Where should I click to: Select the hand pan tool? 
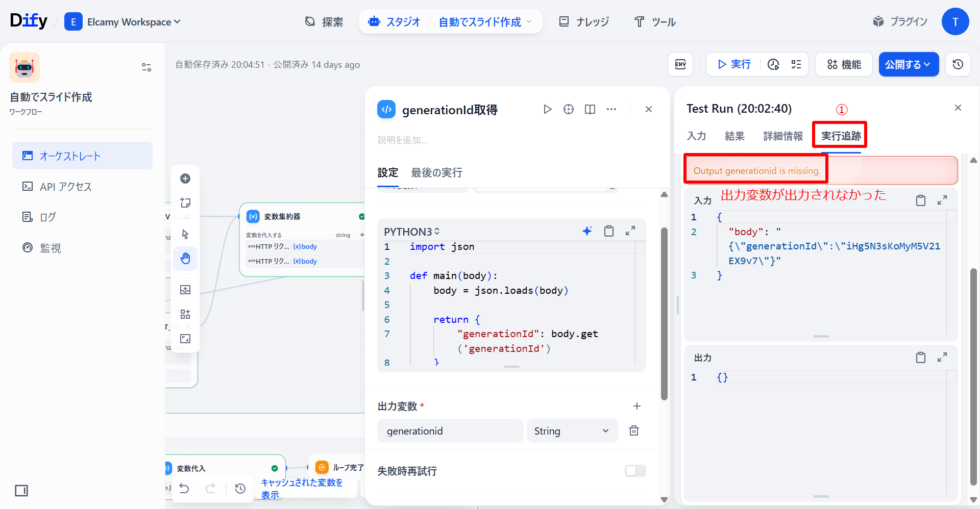point(185,259)
